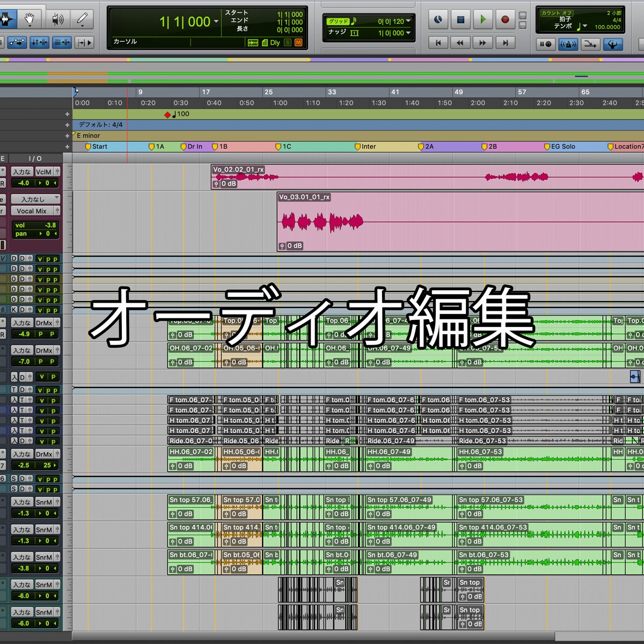Toggle the Metronome click button
644x644 pixels.
[568, 44]
